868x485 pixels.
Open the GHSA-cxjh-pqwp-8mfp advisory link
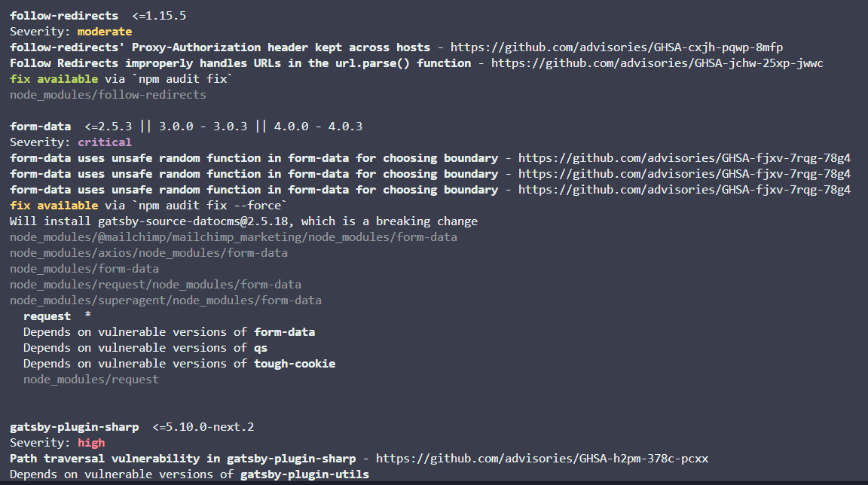[616, 47]
